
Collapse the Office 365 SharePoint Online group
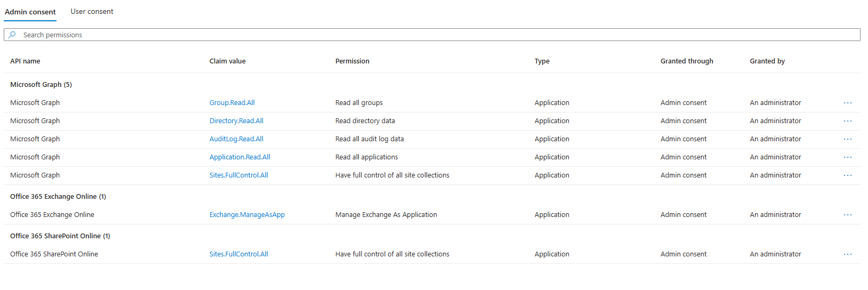60,236
